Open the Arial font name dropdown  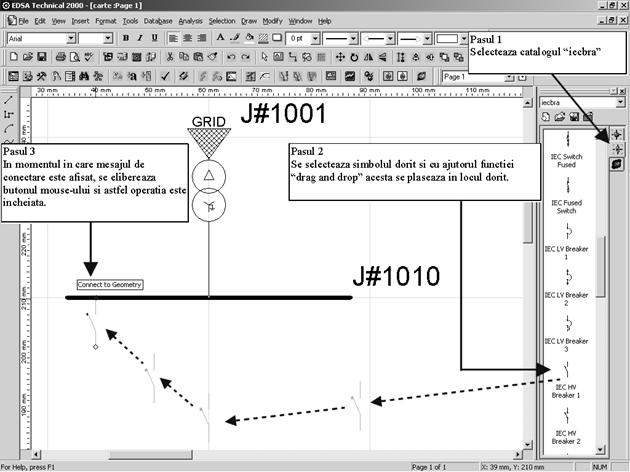(71, 38)
